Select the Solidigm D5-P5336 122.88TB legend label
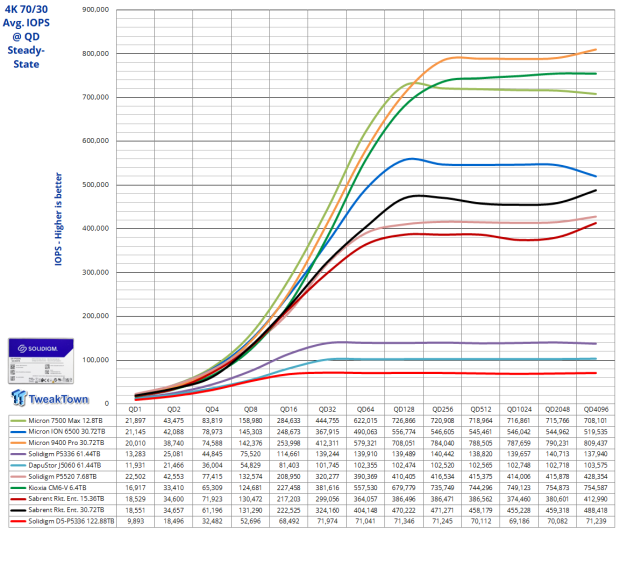Screen dimensions: 620x568 point(71,521)
